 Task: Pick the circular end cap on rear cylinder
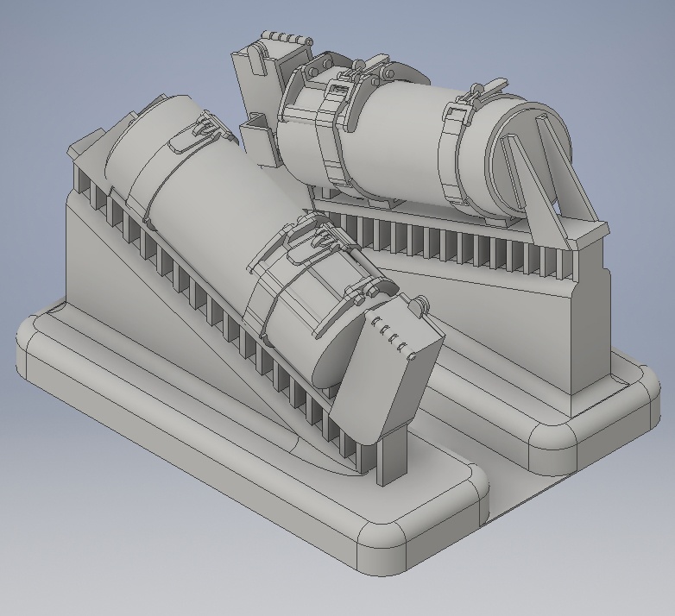click(x=527, y=159)
